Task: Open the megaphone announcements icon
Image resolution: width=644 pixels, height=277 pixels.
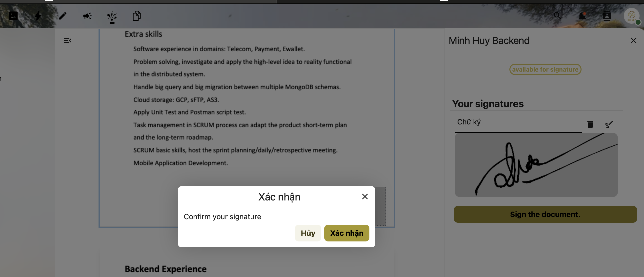Action: [x=87, y=16]
